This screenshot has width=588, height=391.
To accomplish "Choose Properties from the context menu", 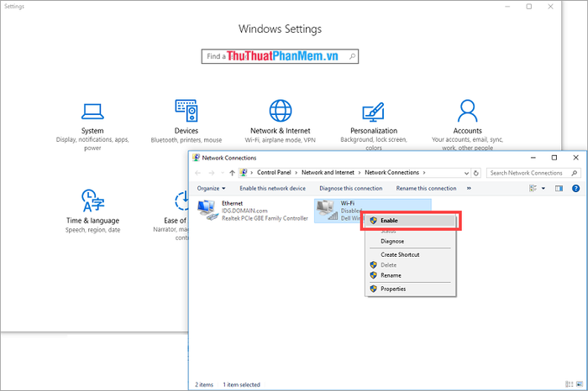I will click(x=410, y=289).
